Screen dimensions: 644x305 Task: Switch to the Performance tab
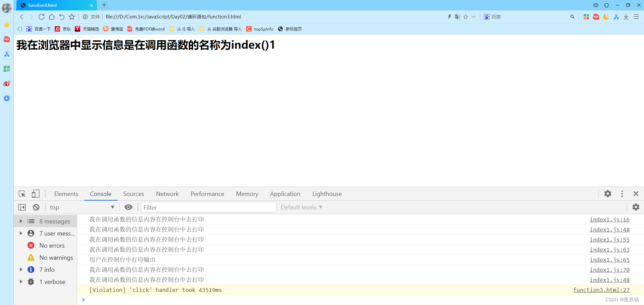click(207, 194)
